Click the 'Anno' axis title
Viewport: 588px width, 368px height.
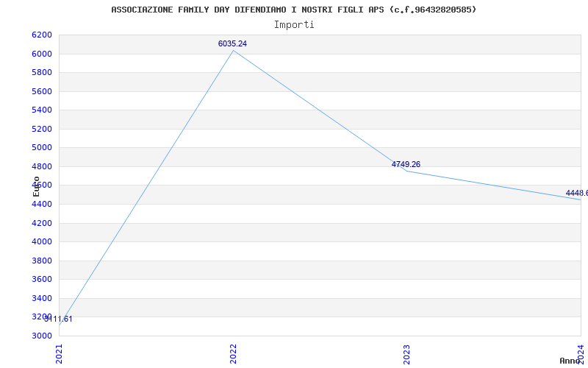570,361
